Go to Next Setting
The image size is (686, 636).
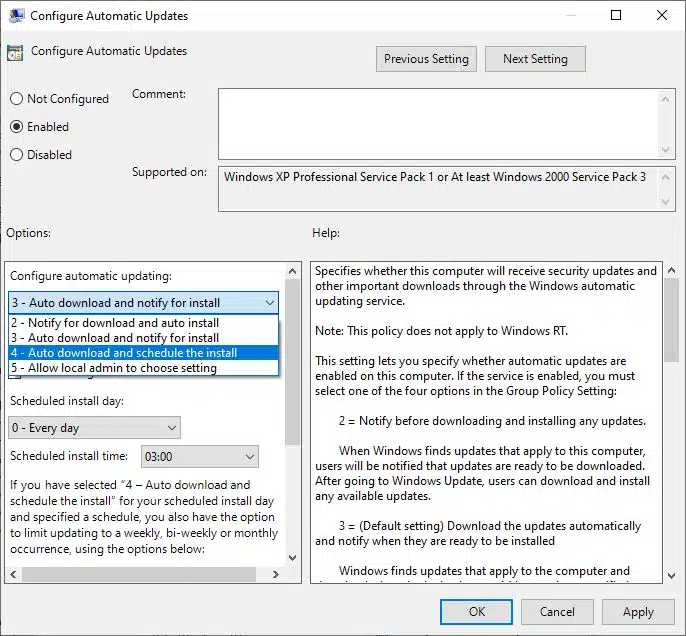point(535,59)
